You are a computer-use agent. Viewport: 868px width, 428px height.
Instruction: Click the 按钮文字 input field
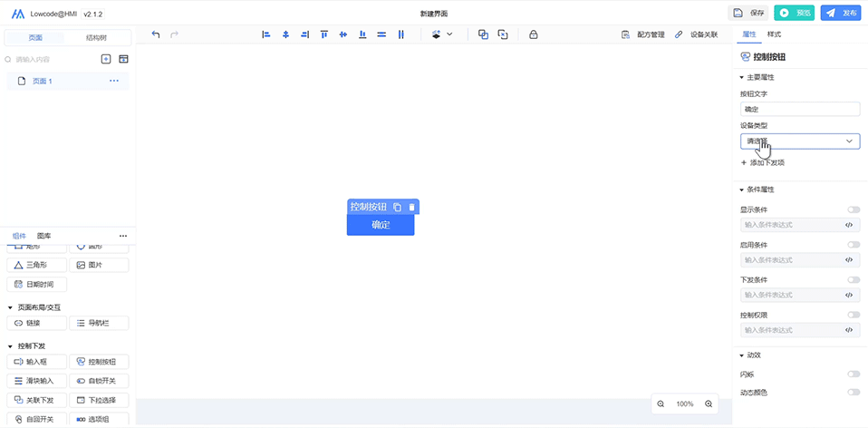tap(799, 109)
